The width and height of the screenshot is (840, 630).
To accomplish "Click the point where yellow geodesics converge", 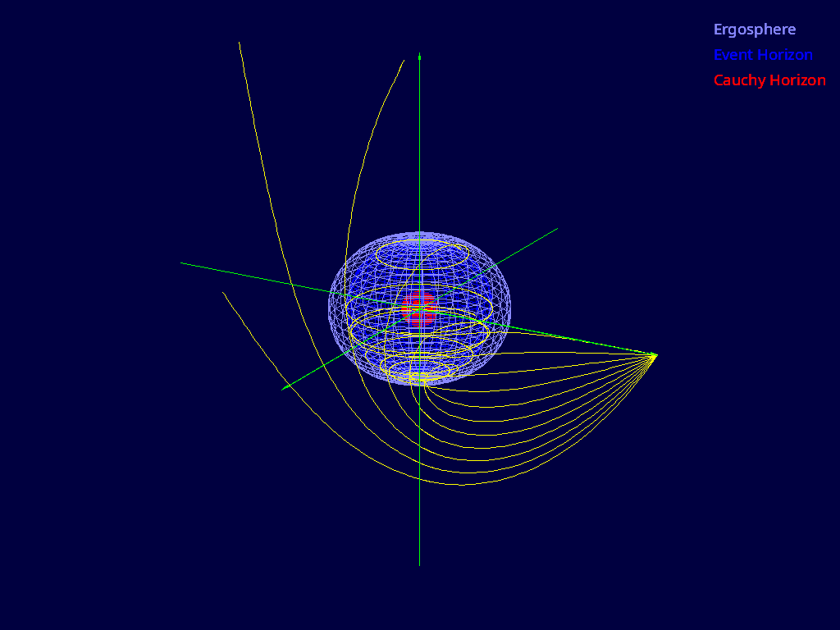I will 655,354.
